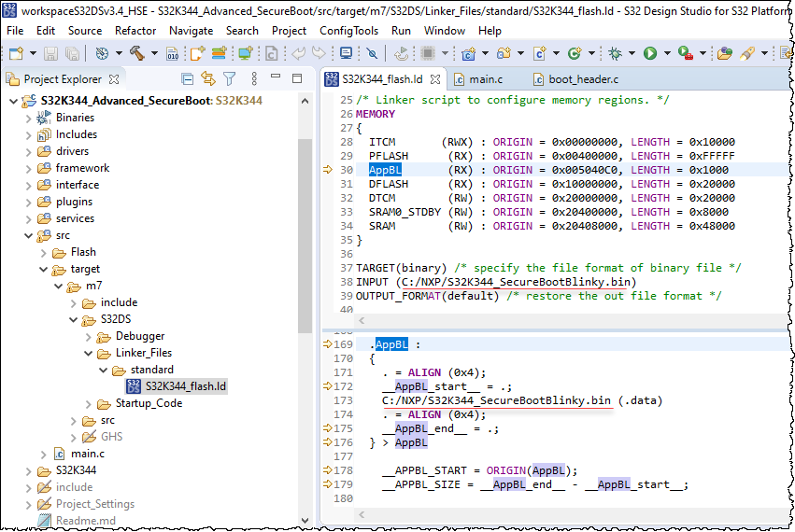Close the S32K344_flash.ld editor tab
The height and width of the screenshot is (532, 795).
[434, 79]
